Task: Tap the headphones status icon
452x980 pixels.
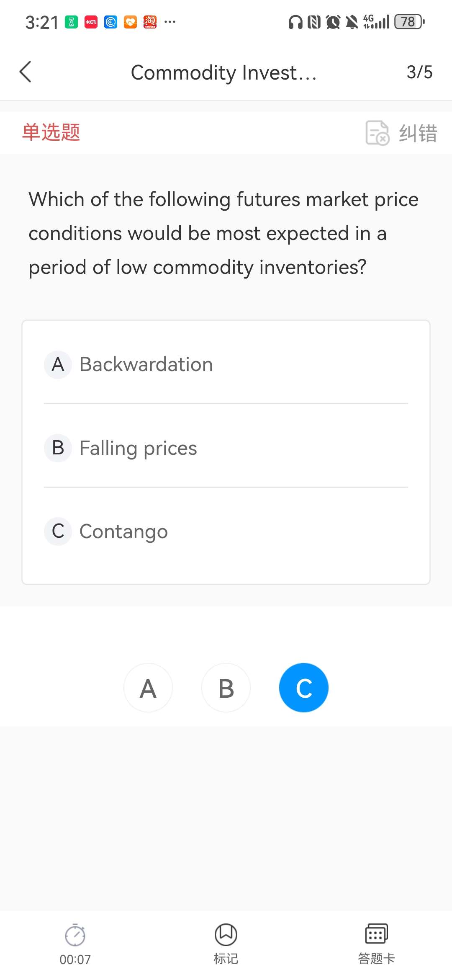Action: (295, 22)
